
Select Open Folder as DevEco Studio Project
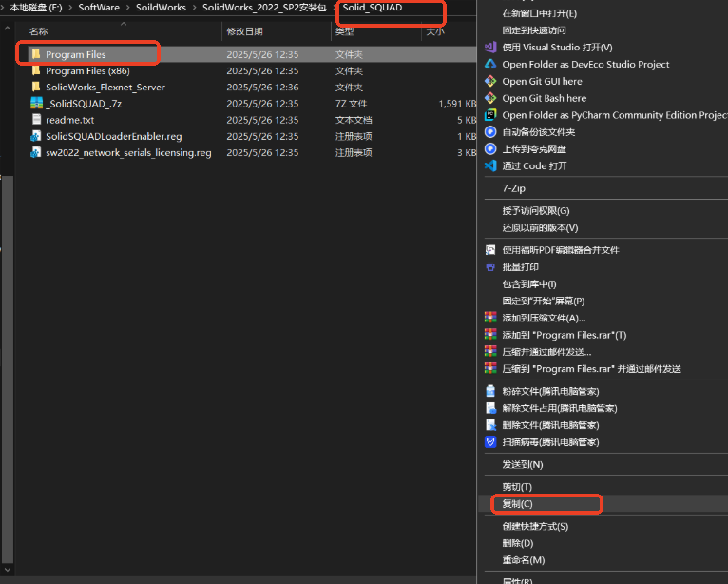click(x=585, y=64)
